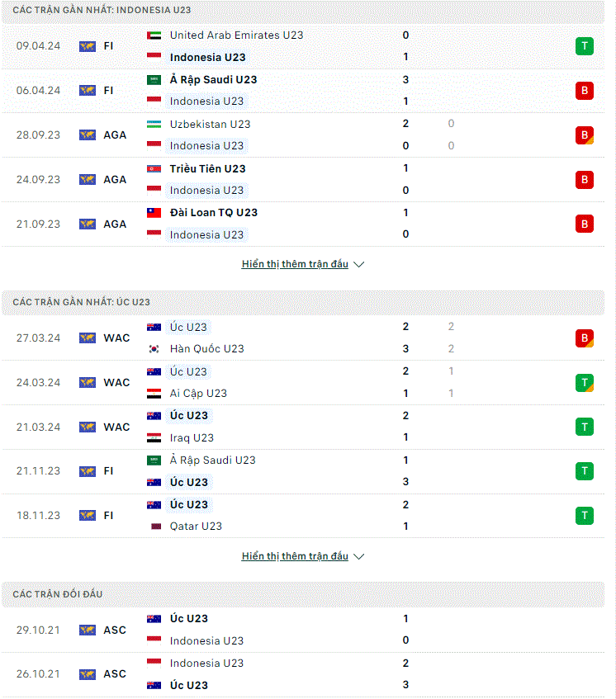Click the Ai Cập U23 flag icon
The width and height of the screenshot is (616, 699).
click(154, 394)
